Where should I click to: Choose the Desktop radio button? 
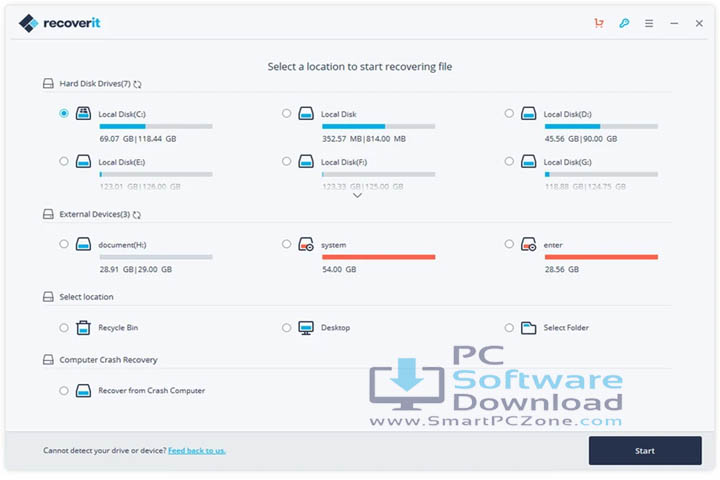pos(287,328)
